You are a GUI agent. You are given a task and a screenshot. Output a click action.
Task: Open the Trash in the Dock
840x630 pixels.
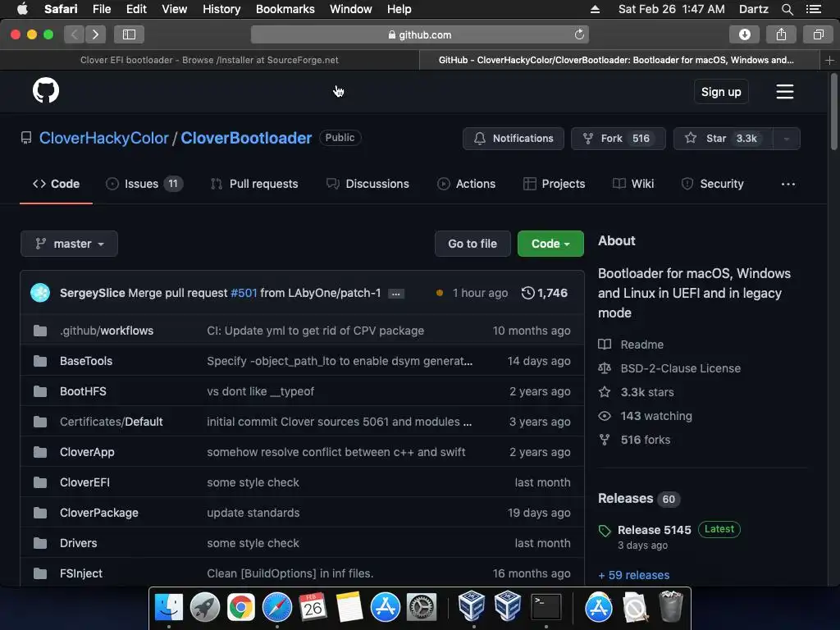pos(671,606)
